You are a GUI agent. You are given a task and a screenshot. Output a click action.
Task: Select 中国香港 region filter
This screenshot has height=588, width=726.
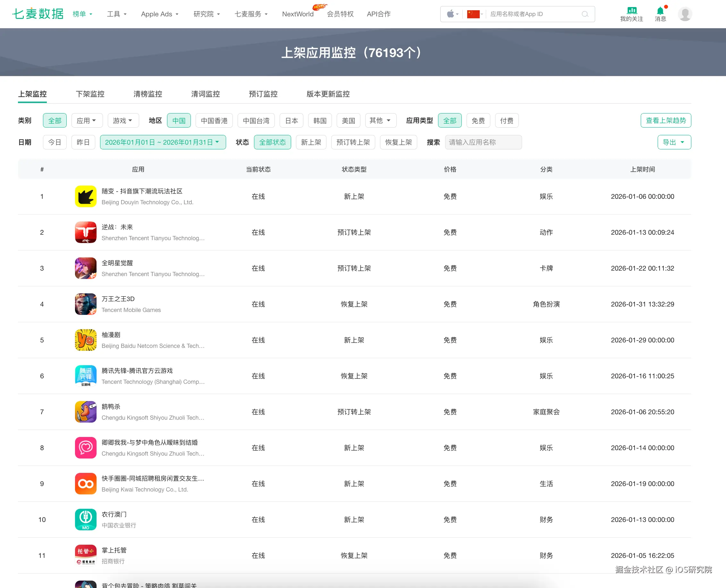(214, 121)
